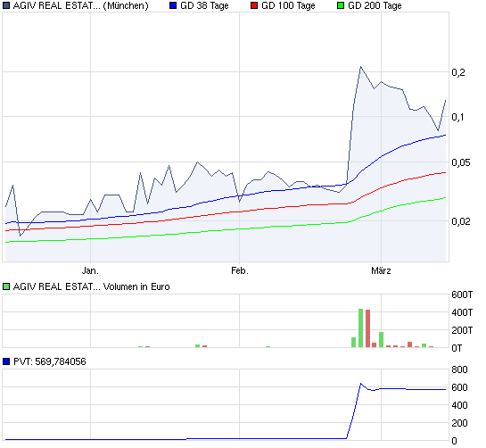Click the '400' PVT axis label
This screenshot has width=486, height=448.
459,405
